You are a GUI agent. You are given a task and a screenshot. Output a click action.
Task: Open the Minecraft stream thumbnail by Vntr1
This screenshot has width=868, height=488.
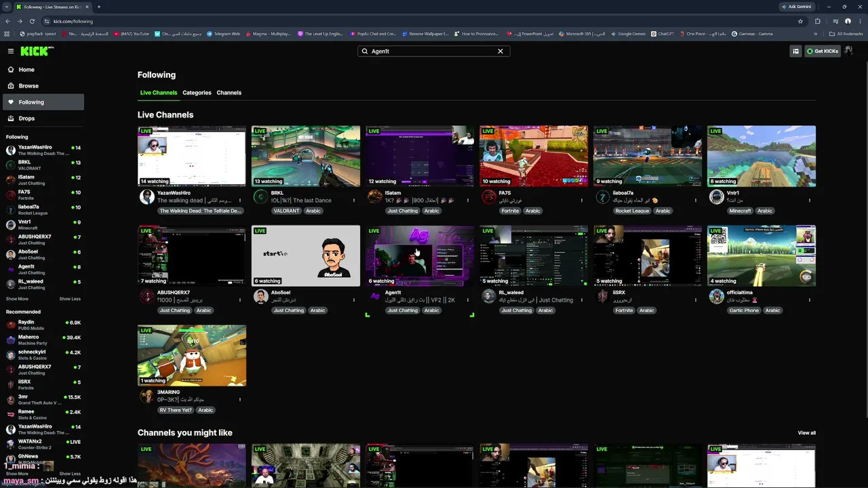tap(762, 156)
